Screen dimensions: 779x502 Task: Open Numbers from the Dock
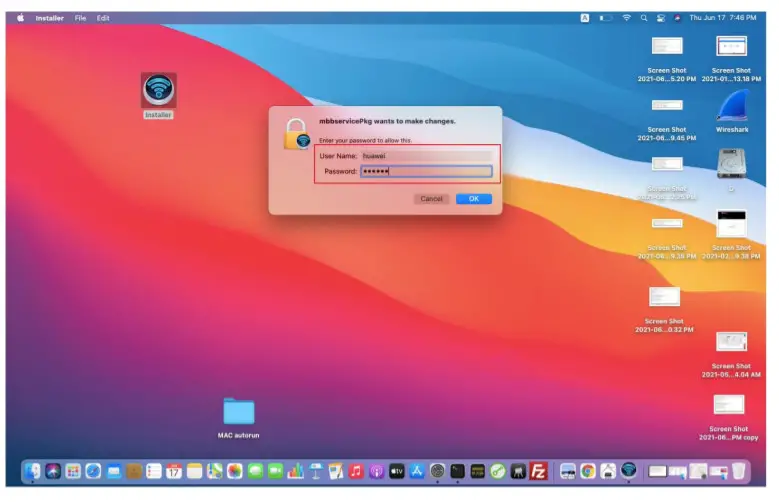point(296,471)
